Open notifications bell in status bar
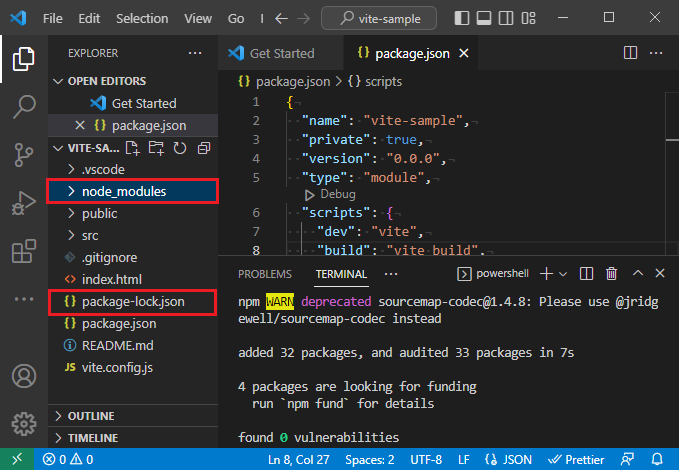Screen dimensions: 679x470 (657, 459)
